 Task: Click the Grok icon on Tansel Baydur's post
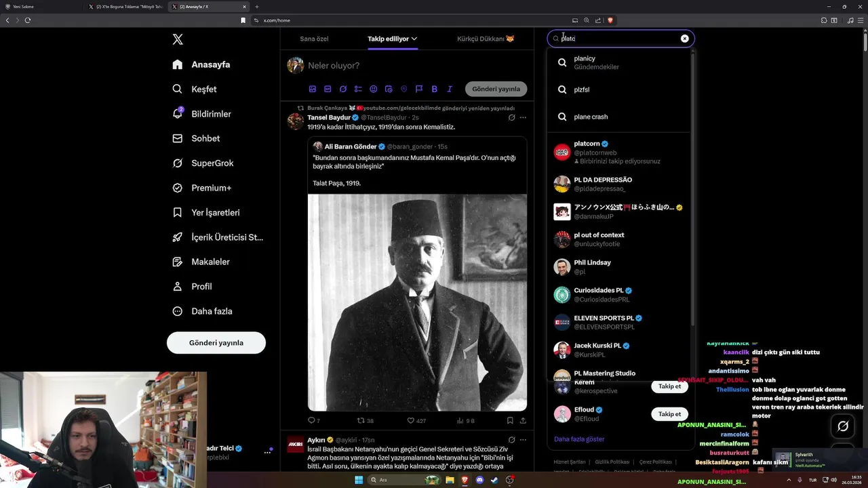pyautogui.click(x=511, y=117)
